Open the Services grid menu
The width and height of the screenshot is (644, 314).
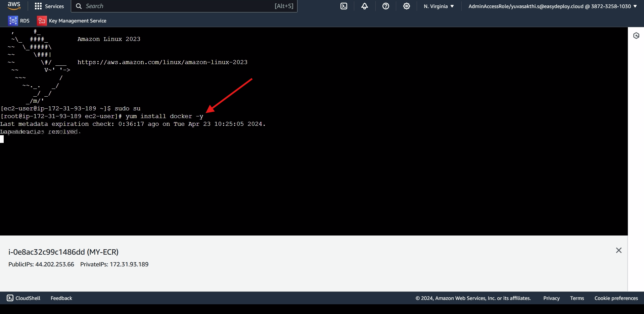coord(49,6)
